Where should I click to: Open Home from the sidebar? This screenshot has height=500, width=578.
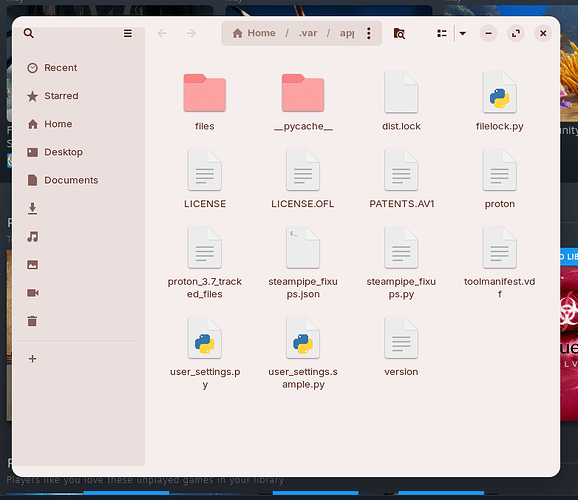click(x=79, y=124)
